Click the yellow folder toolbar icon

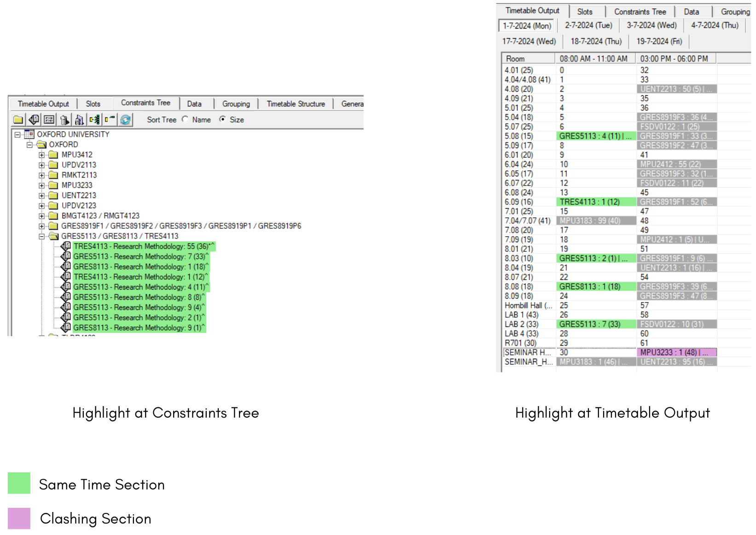click(x=18, y=120)
